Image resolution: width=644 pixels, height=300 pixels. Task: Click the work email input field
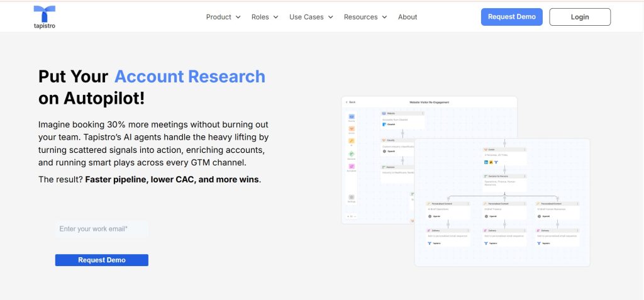pyautogui.click(x=102, y=229)
